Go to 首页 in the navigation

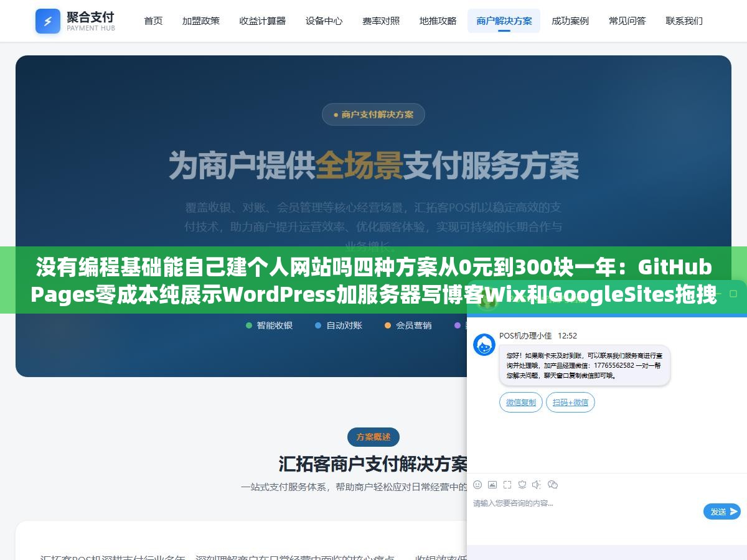pos(153,21)
